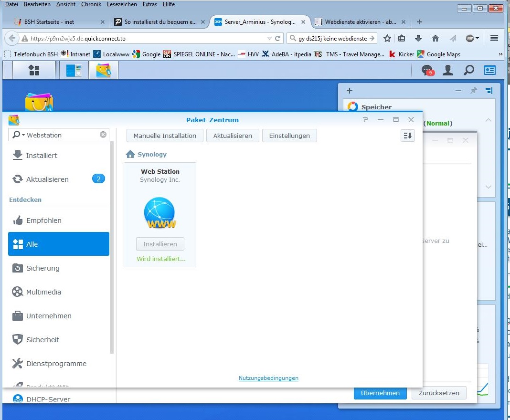This screenshot has width=510, height=420.
Task: Open Paket-Zentrum help question mark
Action: click(365, 120)
